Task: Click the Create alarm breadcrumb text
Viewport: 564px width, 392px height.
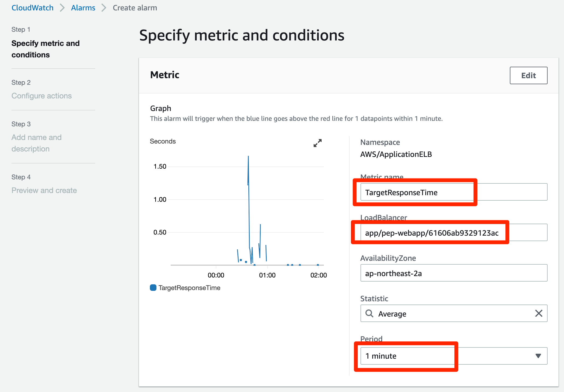Action: click(135, 8)
